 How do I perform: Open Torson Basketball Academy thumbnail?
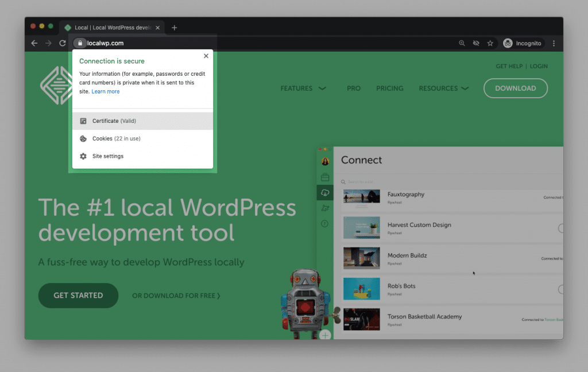[x=362, y=320]
